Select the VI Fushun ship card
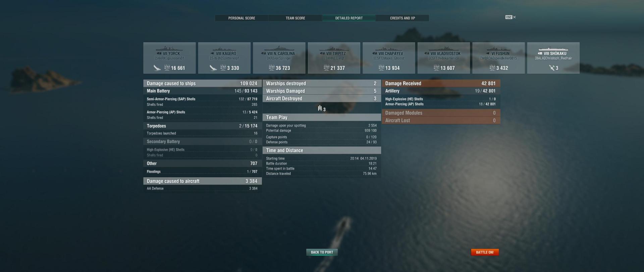This screenshot has height=272, width=644. point(498,58)
